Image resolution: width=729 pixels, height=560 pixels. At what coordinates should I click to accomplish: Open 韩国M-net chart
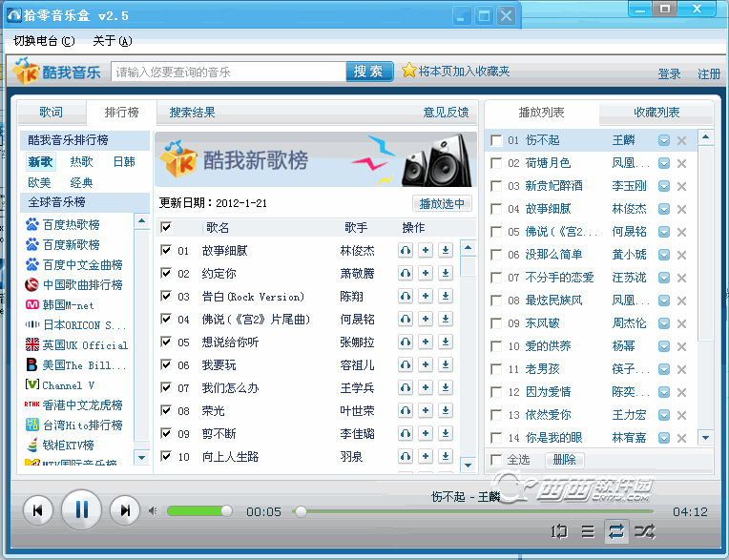(68, 305)
